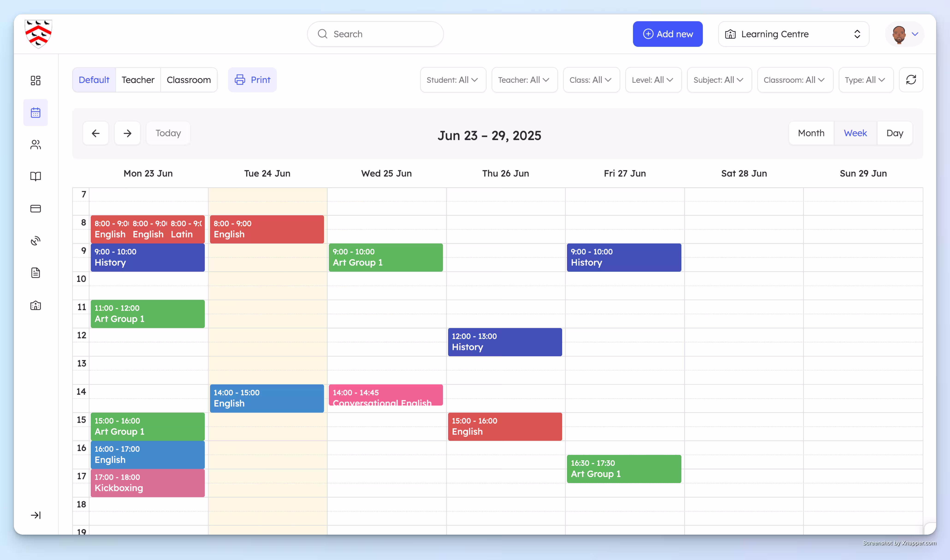Switch to Teacher view mode
Screen dimensions: 950x560
pyautogui.click(x=138, y=80)
